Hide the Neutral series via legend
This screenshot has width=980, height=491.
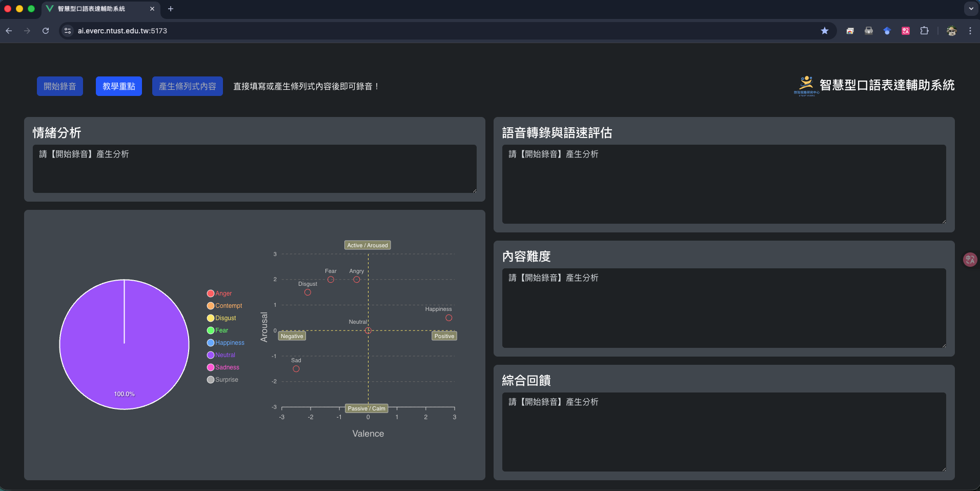click(x=221, y=355)
